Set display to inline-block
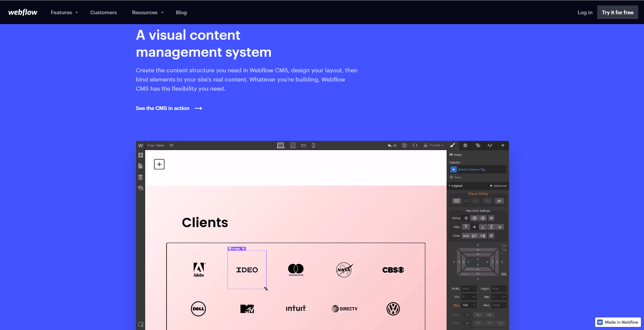This screenshot has width=644, height=330. [x=466, y=201]
